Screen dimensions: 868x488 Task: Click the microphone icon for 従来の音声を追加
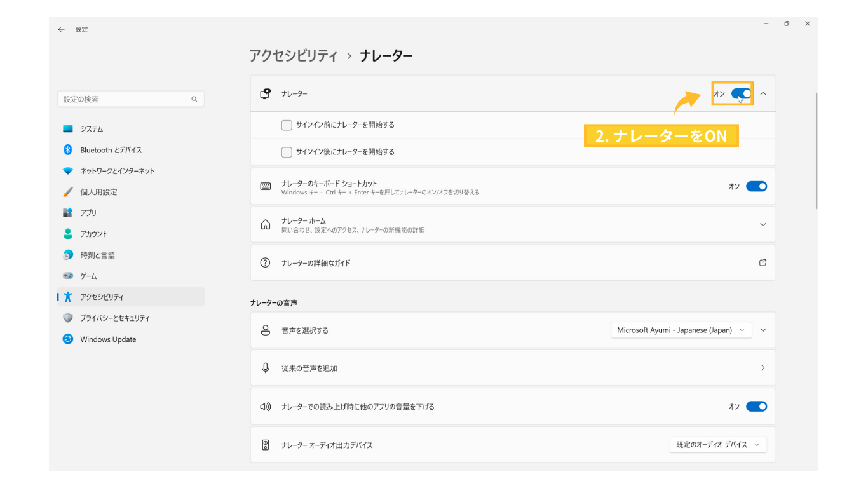point(266,368)
